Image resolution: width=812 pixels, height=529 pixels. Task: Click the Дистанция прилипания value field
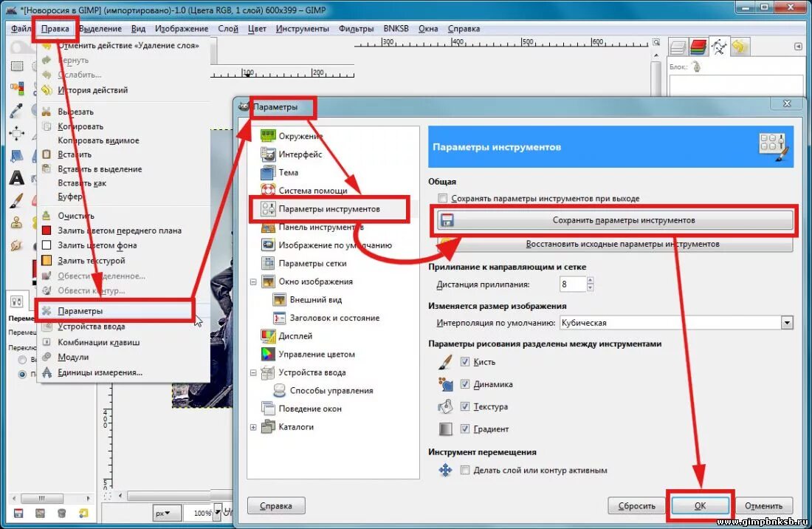(x=573, y=284)
